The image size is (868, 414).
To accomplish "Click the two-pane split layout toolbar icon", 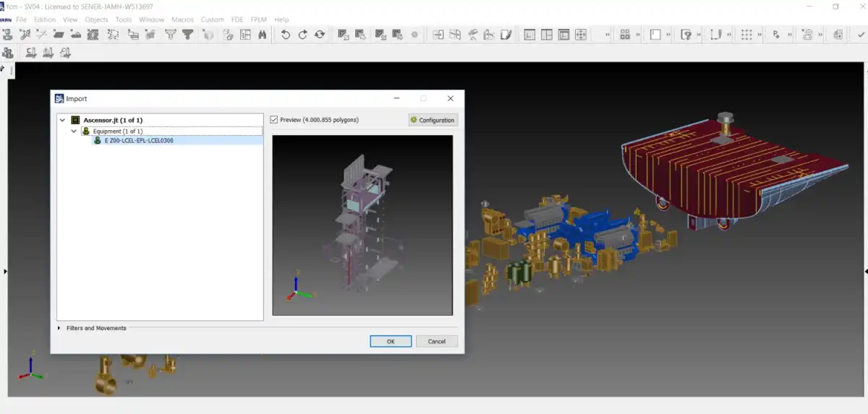I will [x=547, y=35].
